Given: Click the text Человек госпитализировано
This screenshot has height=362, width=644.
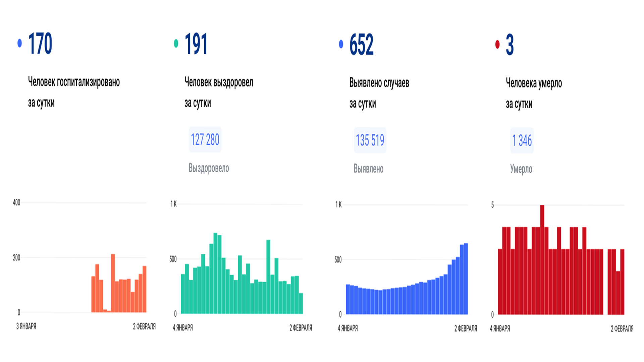Looking at the screenshot, I should (x=74, y=82).
